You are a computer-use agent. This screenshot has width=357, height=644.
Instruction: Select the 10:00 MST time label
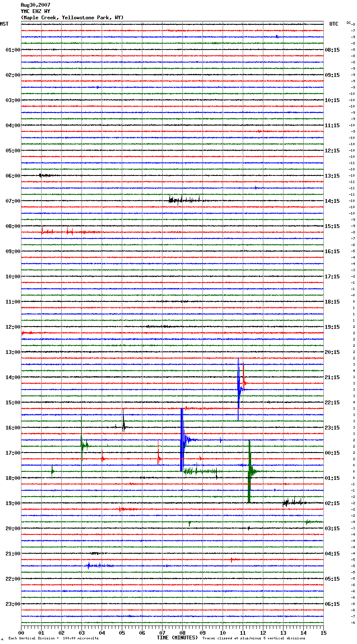click(x=13, y=277)
